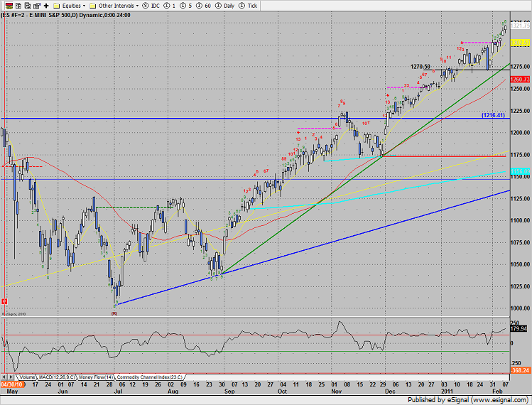Select the Tick interval button
The height and width of the screenshot is (405, 532).
(x=248, y=6)
